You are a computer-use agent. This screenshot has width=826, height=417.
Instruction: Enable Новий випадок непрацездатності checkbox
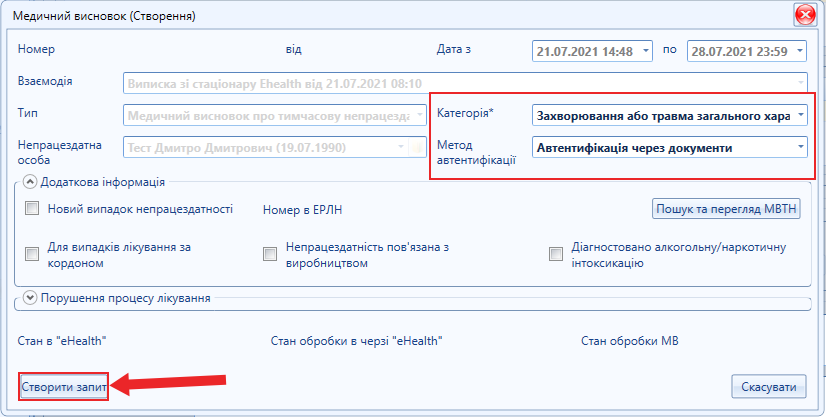pos(32,209)
